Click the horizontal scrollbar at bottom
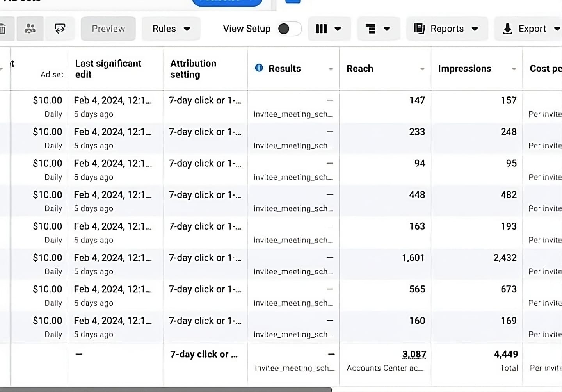This screenshot has width=562, height=392. point(166,390)
